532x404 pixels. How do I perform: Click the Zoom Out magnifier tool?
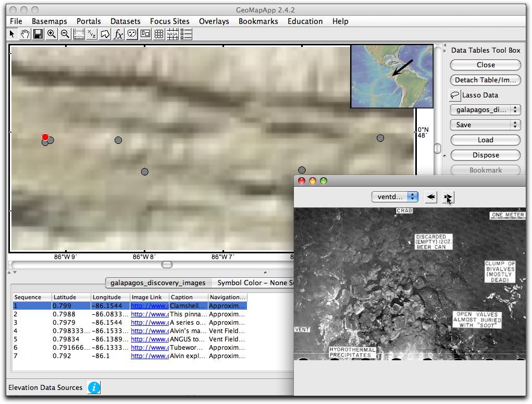click(65, 33)
